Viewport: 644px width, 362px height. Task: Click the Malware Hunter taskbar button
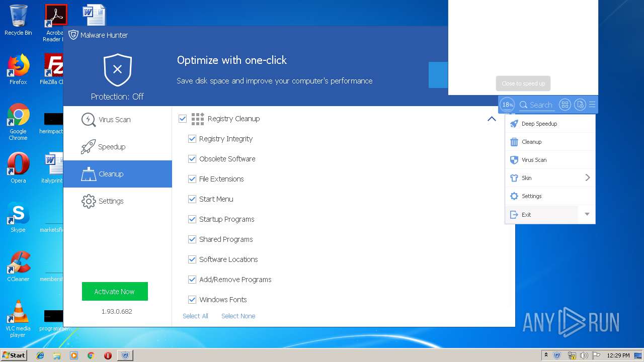[125, 355]
